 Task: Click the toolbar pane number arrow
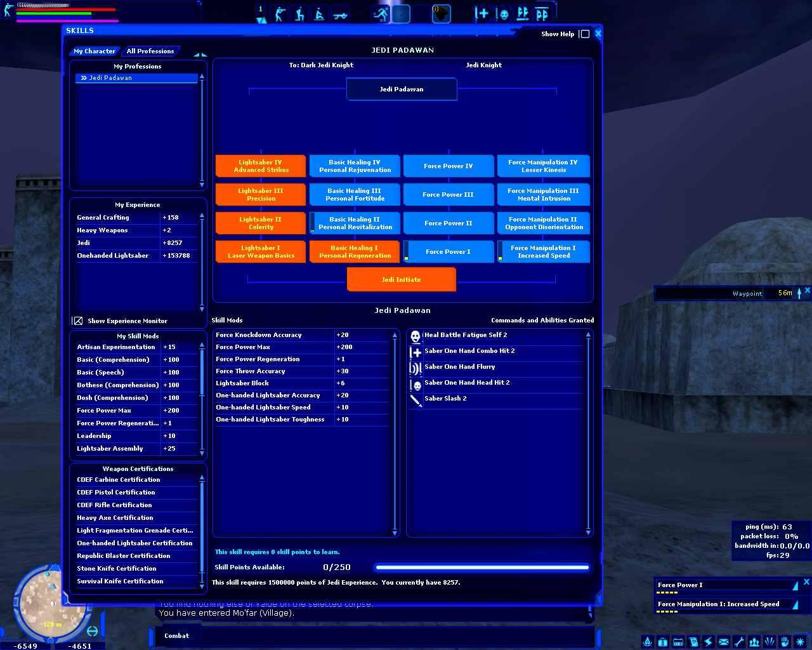(x=261, y=20)
